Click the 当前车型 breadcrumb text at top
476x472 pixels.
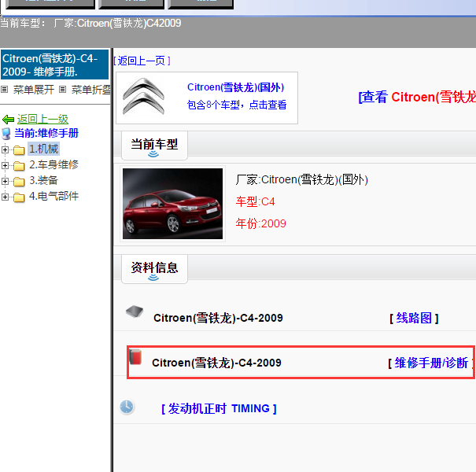[x=90, y=23]
